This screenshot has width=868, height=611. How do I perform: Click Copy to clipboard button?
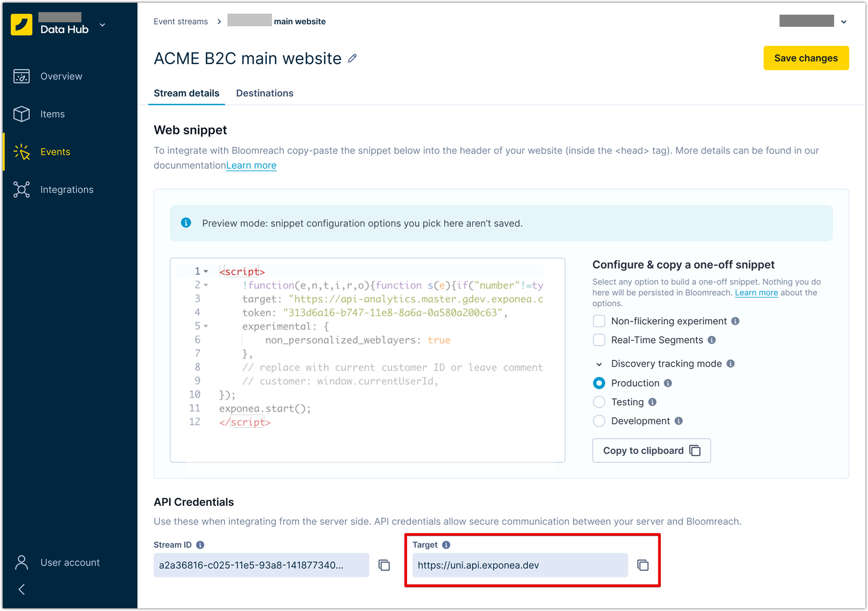click(652, 451)
